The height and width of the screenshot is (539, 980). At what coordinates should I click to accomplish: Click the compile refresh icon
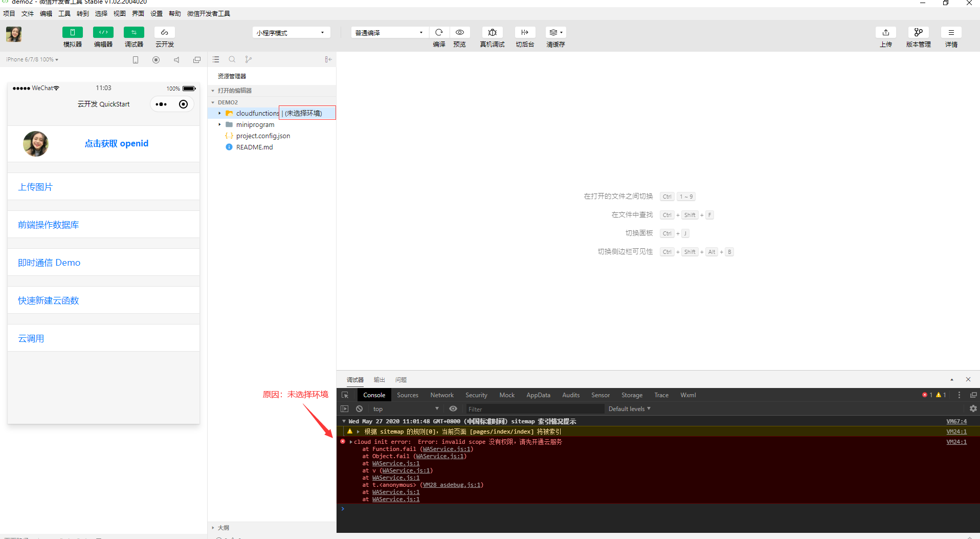[439, 32]
